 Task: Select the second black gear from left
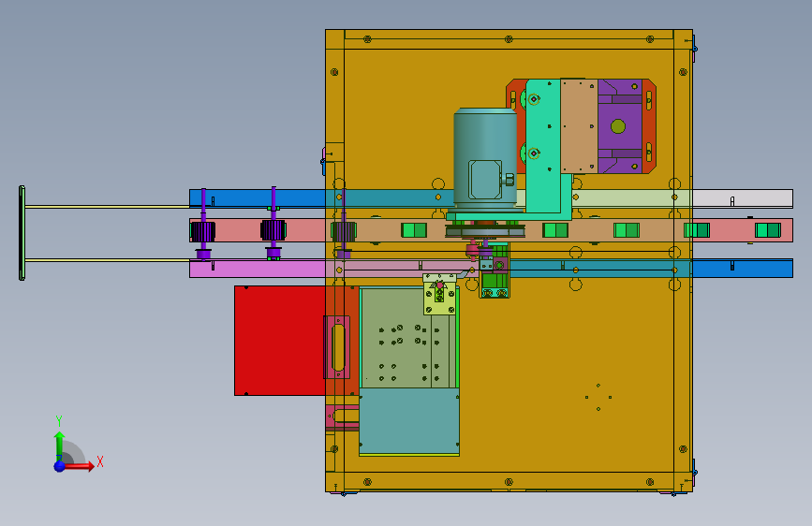tap(273, 230)
